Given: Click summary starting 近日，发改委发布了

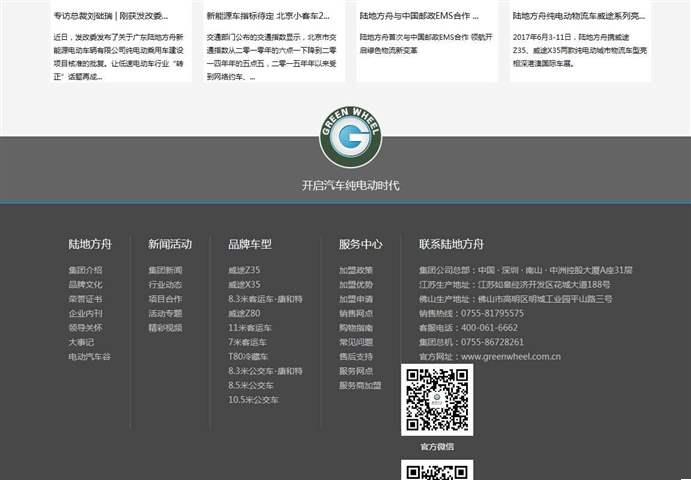Looking at the screenshot, I should 119,57.
